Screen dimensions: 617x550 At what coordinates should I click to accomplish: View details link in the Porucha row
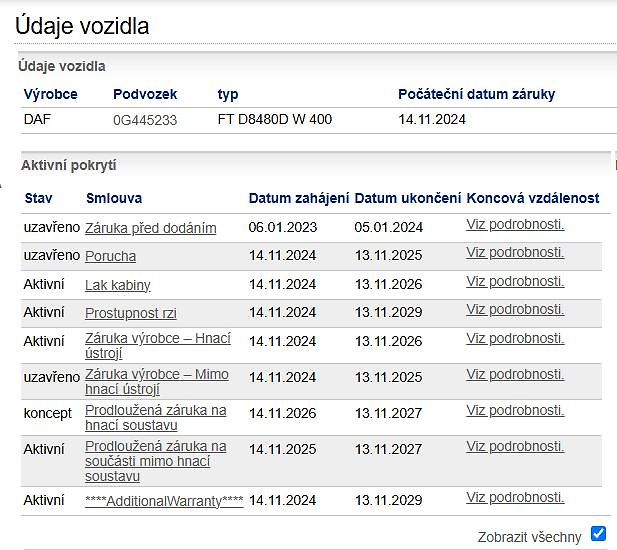(x=515, y=252)
